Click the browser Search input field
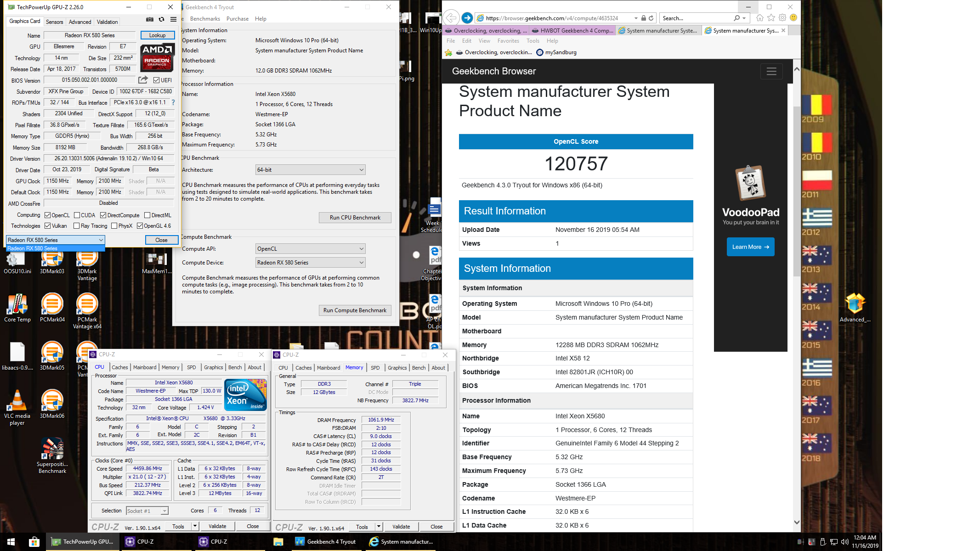The height and width of the screenshot is (551, 980). (696, 18)
